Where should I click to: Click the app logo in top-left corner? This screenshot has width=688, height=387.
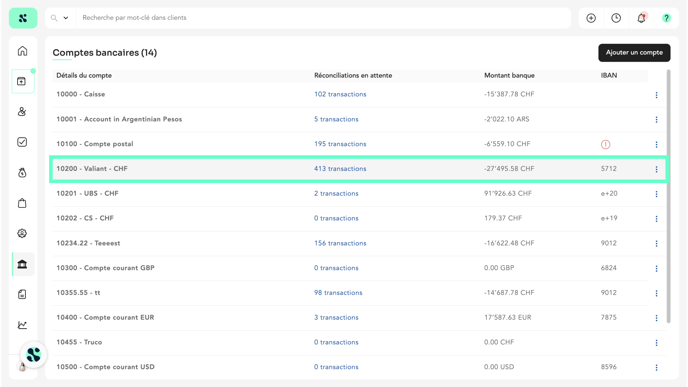click(23, 18)
